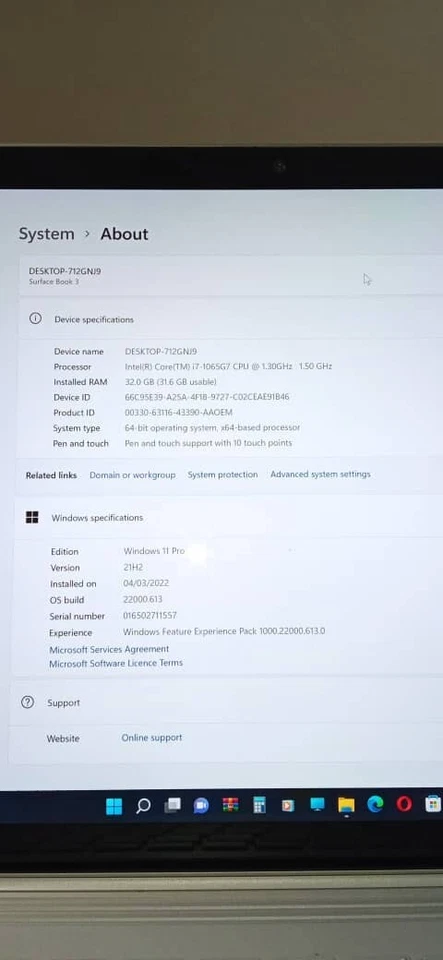
Task: Open Microsoft Software Licence Terms link
Action: pyautogui.click(x=116, y=663)
